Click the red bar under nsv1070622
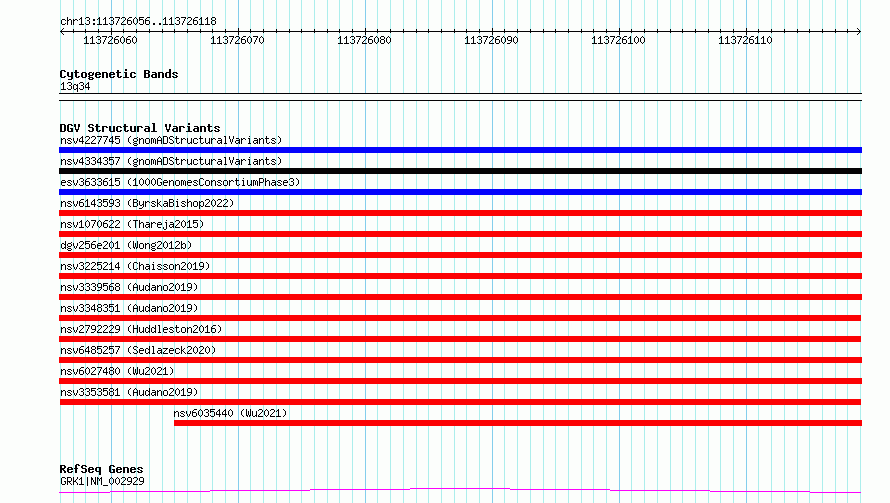The width and height of the screenshot is (890, 503). [460, 234]
